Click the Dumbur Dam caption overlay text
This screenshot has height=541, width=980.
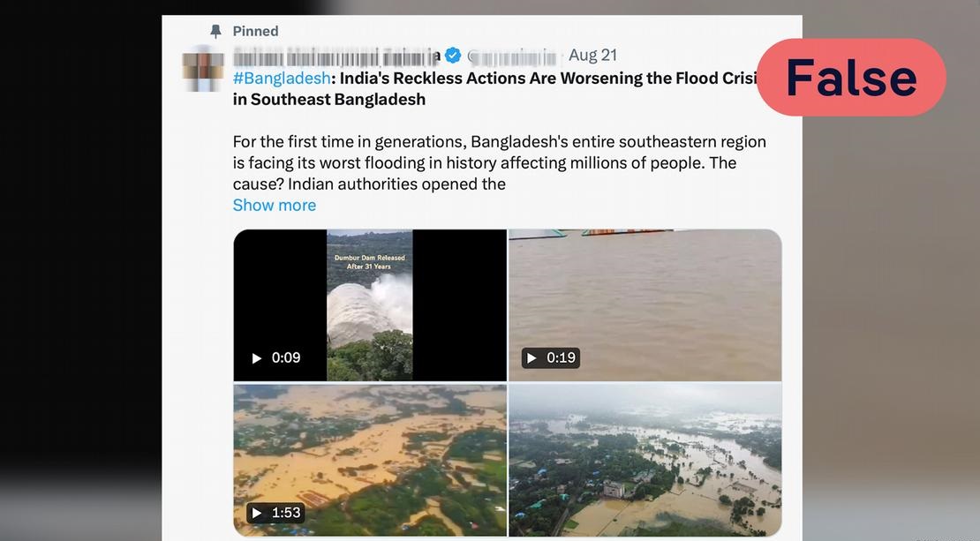coord(369,262)
